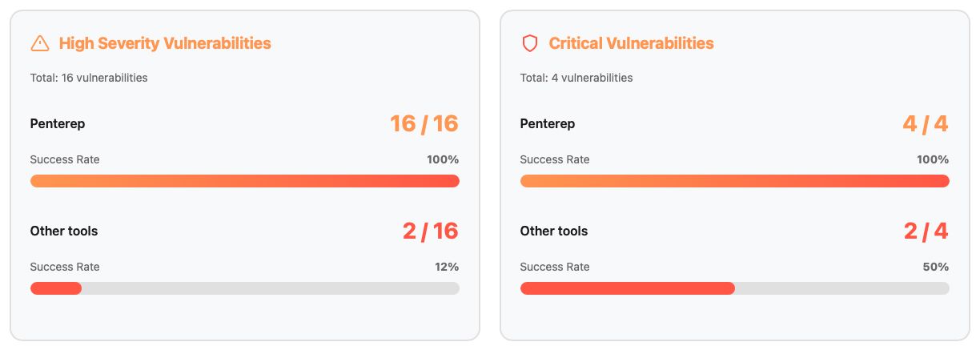Click Penterep progress bar in Critical card
This screenshot has height=350, width=980.
click(x=734, y=181)
